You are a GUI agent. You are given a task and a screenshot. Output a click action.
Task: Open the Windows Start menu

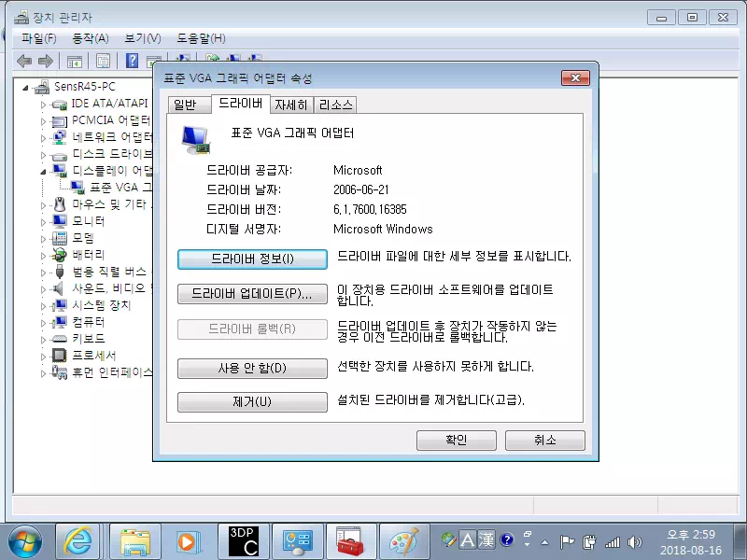click(x=25, y=542)
